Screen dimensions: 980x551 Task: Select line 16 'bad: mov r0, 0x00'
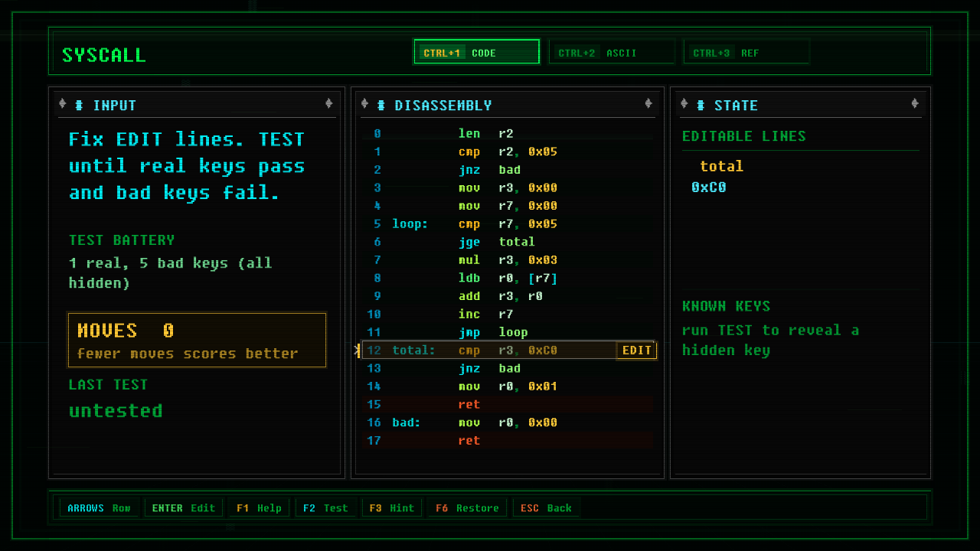508,422
